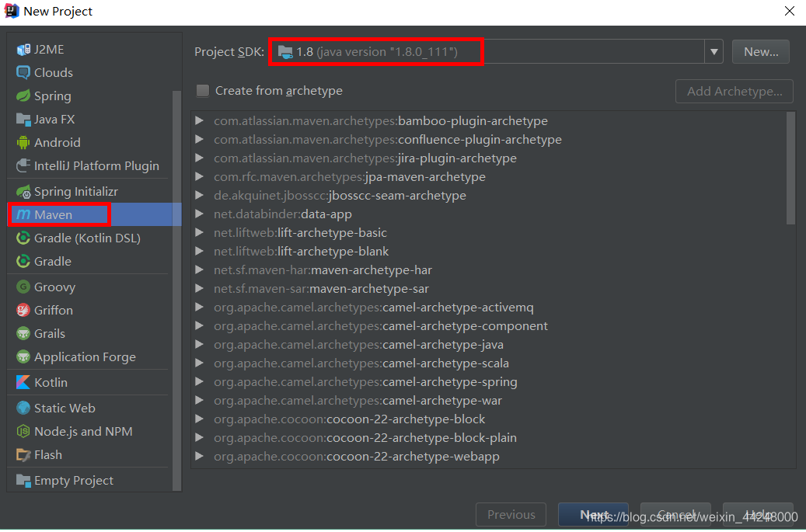806x532 pixels.
Task: Close the New Project dialog
Action: coord(790,12)
